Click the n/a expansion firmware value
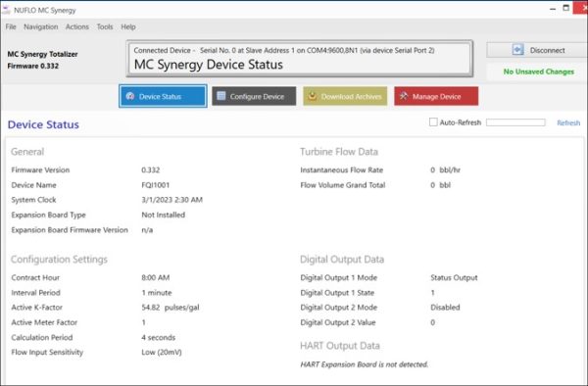The height and width of the screenshot is (386, 588). point(147,230)
